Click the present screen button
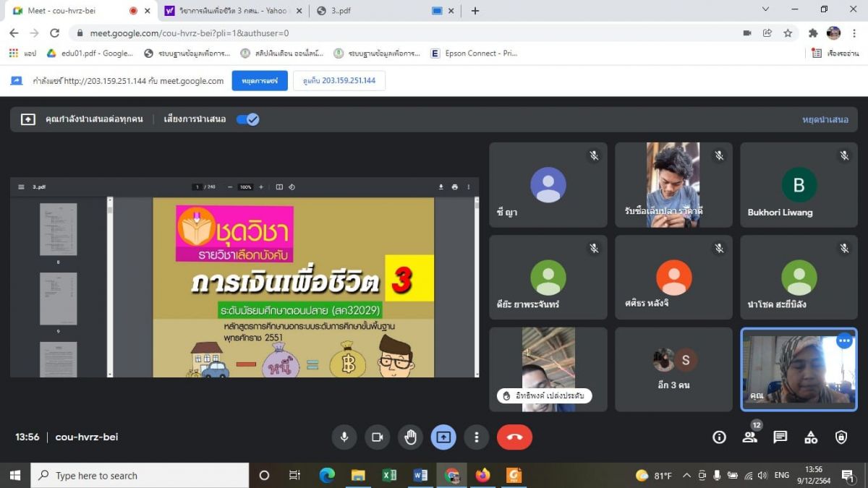Image resolution: width=868 pixels, height=488 pixels. tap(443, 437)
